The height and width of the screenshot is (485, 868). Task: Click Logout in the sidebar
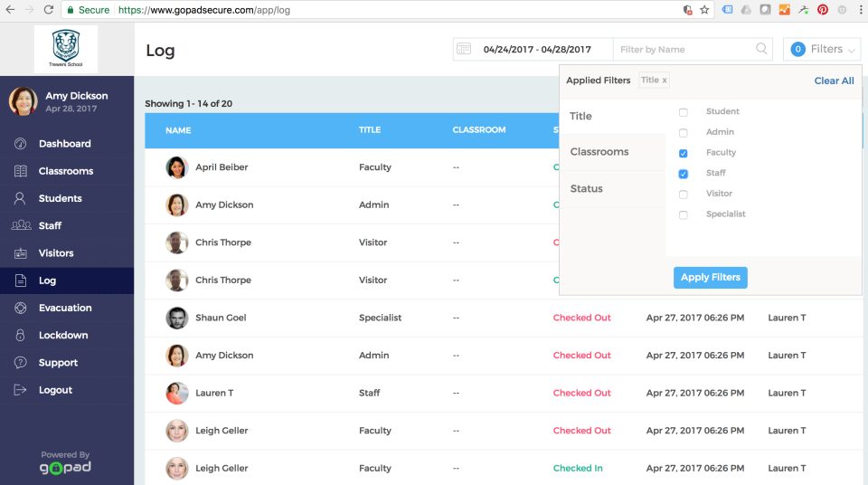[67, 390]
